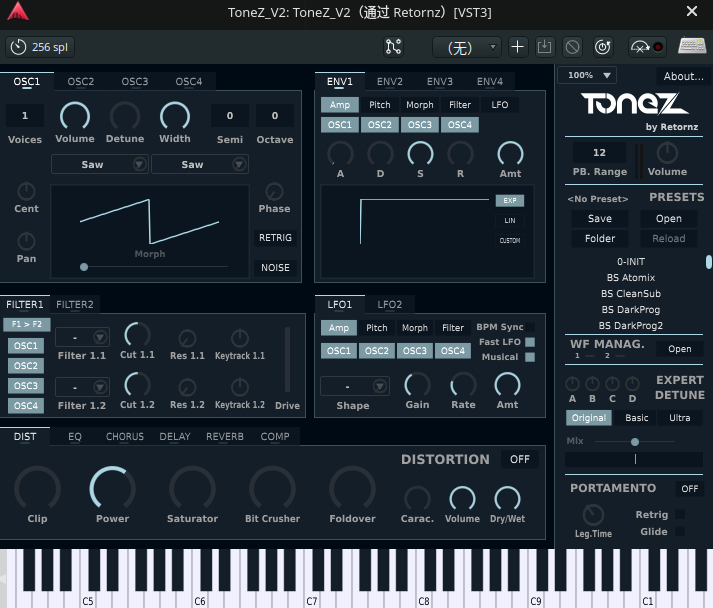The image size is (713, 608).
Task: Open the first Saw waveform dropdown
Action: (x=100, y=164)
